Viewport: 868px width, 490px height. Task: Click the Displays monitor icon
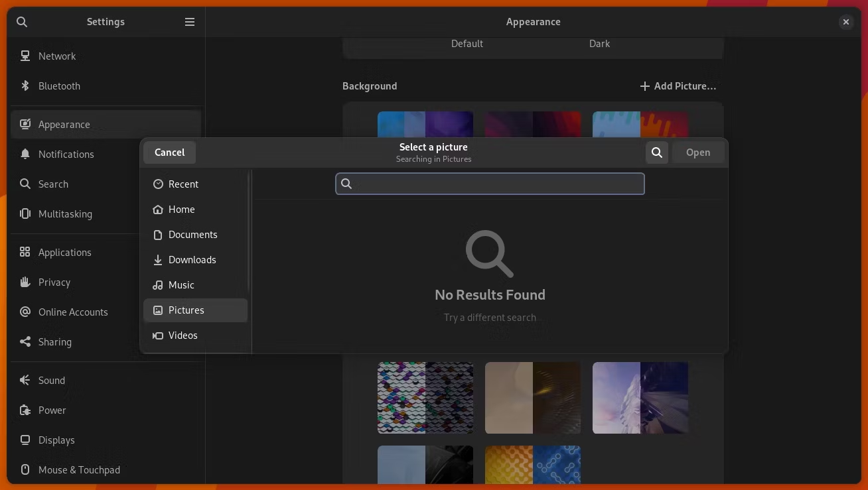click(x=25, y=440)
